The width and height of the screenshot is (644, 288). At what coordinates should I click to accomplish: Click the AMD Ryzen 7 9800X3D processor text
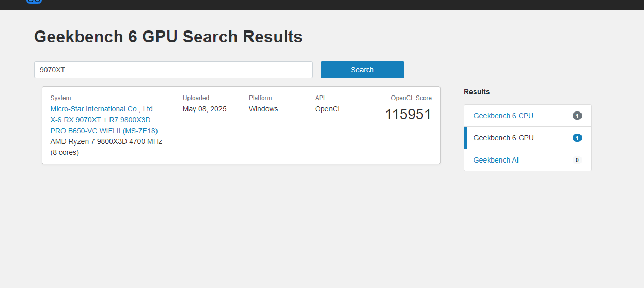106,147
